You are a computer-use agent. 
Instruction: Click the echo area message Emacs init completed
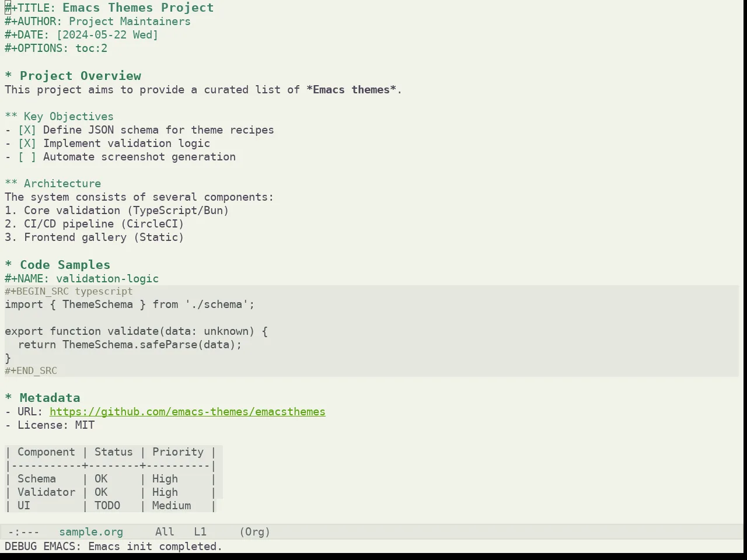pyautogui.click(x=114, y=547)
